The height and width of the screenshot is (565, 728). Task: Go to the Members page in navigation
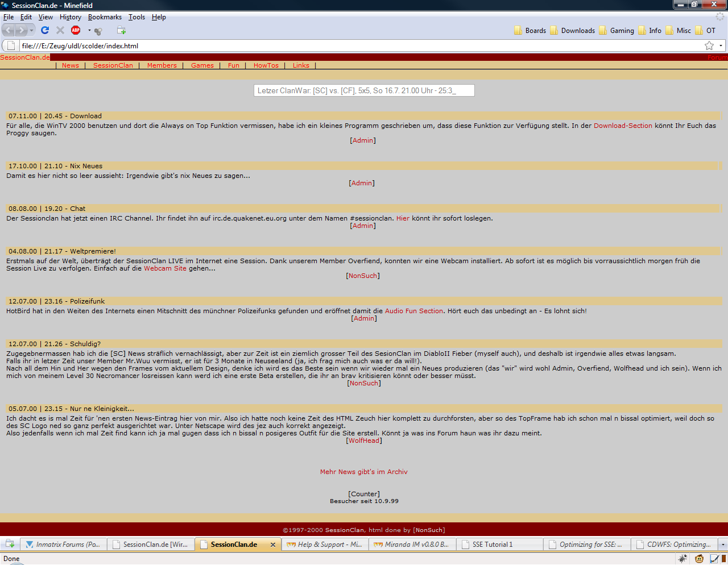162,65
